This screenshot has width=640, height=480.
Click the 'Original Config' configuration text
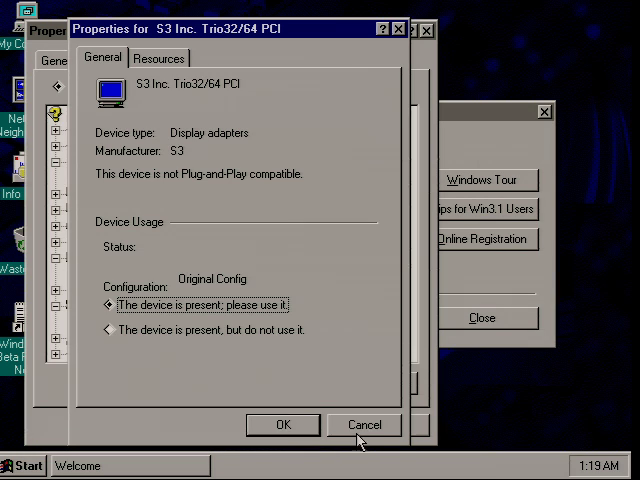point(212,279)
